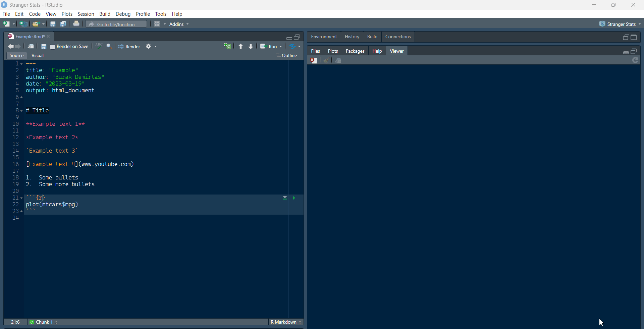
Task: Run all chunks above icon
Action: click(285, 198)
